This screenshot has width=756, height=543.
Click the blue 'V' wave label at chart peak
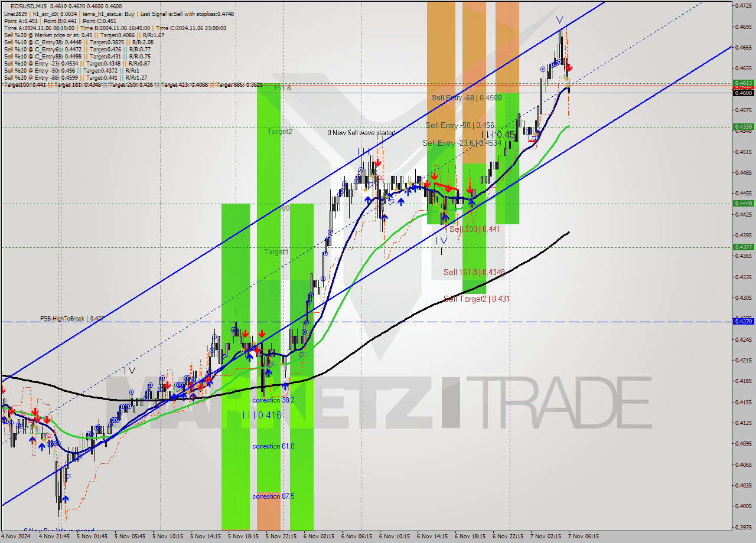coord(559,20)
